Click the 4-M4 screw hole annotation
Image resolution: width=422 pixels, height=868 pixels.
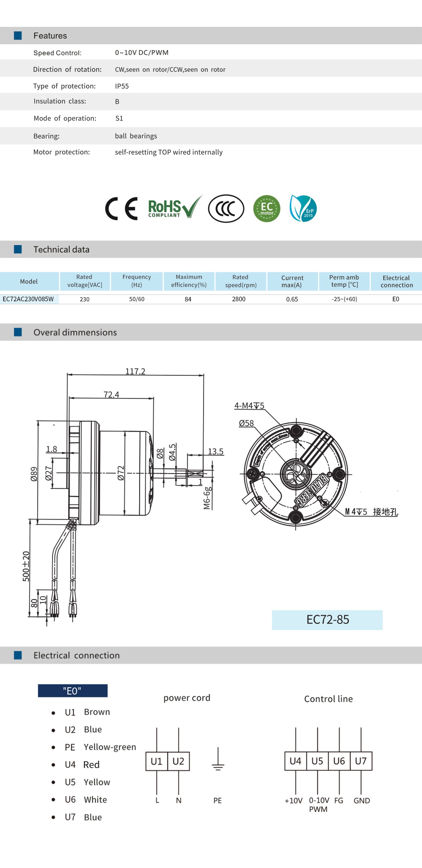click(249, 405)
